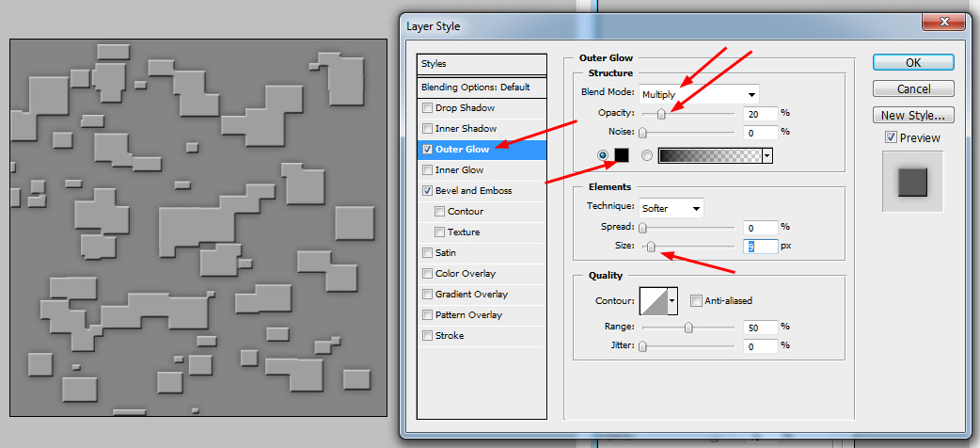Click the Spread slider handle

(642, 228)
